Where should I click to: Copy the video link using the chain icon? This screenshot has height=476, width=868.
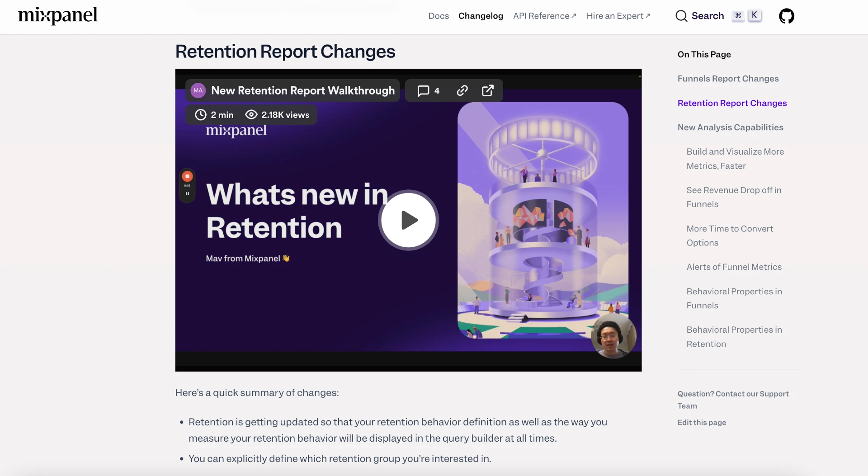(x=462, y=90)
